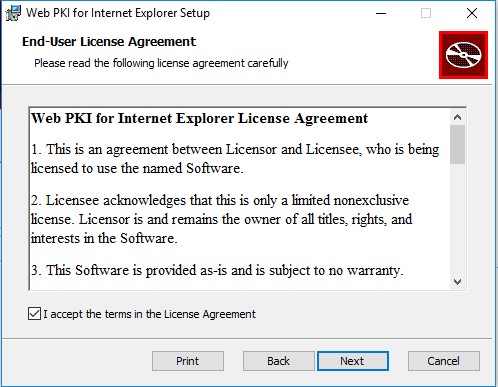Click the license scrollbar up arrow

(457, 117)
